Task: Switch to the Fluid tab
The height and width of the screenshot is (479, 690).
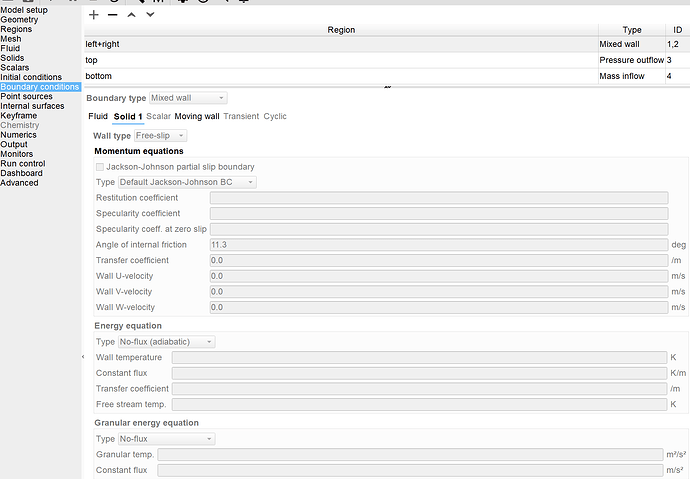Action: tap(98, 117)
